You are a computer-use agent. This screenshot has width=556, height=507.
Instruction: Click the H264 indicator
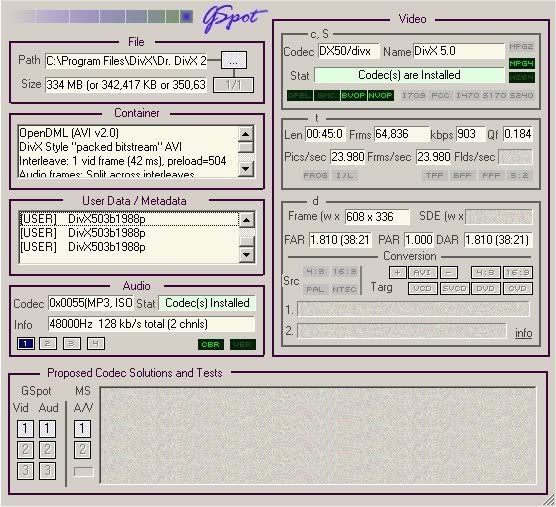521,77
